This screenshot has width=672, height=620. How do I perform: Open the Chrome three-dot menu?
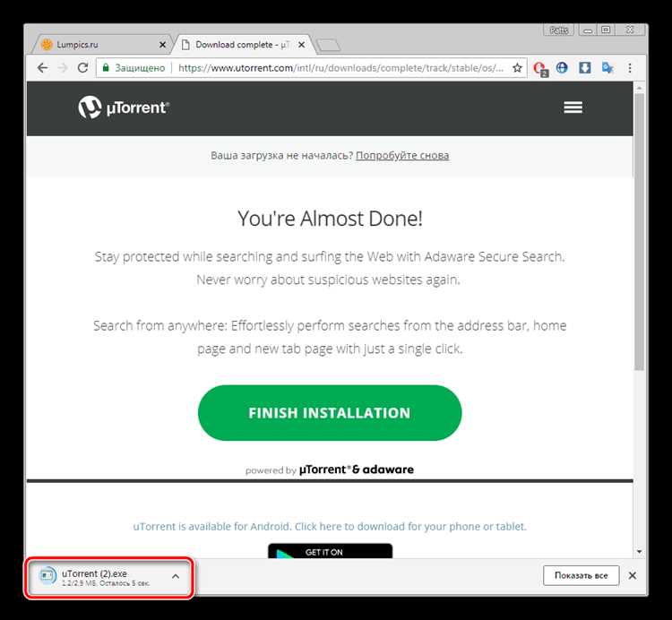630,68
